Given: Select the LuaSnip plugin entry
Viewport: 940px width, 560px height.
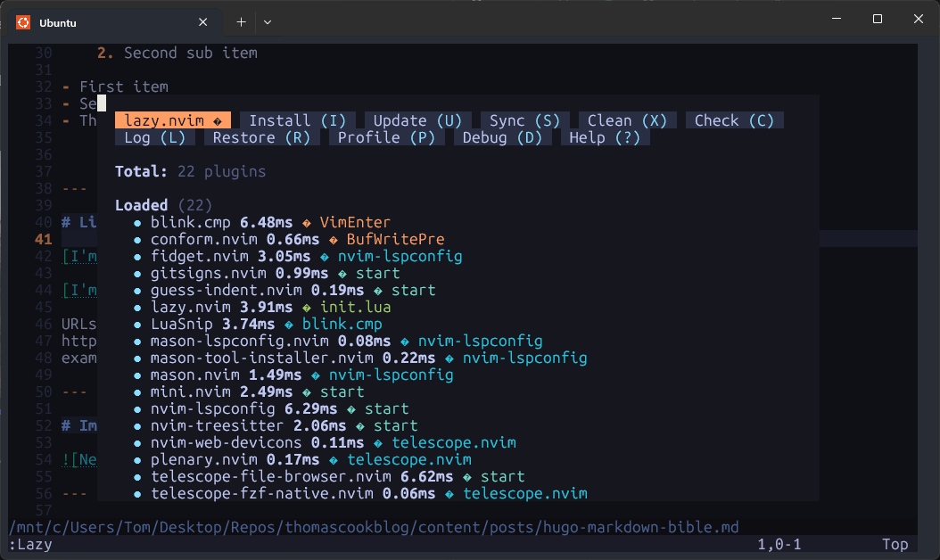Looking at the screenshot, I should pyautogui.click(x=181, y=324).
